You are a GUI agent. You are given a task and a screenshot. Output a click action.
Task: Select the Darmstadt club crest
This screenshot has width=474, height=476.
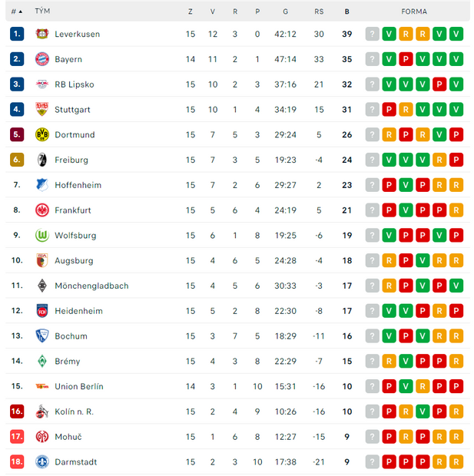[42, 462]
